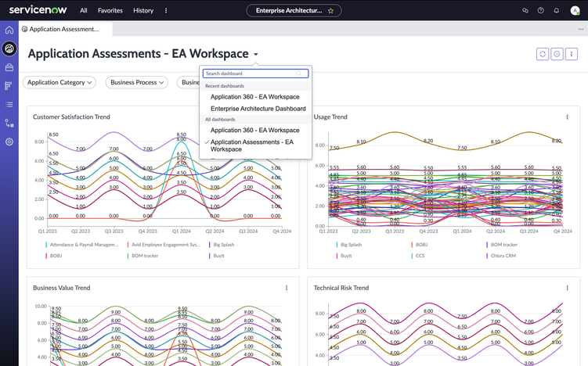The height and width of the screenshot is (366, 588).
Task: Go to Home in the sidebar
Action: point(9,30)
